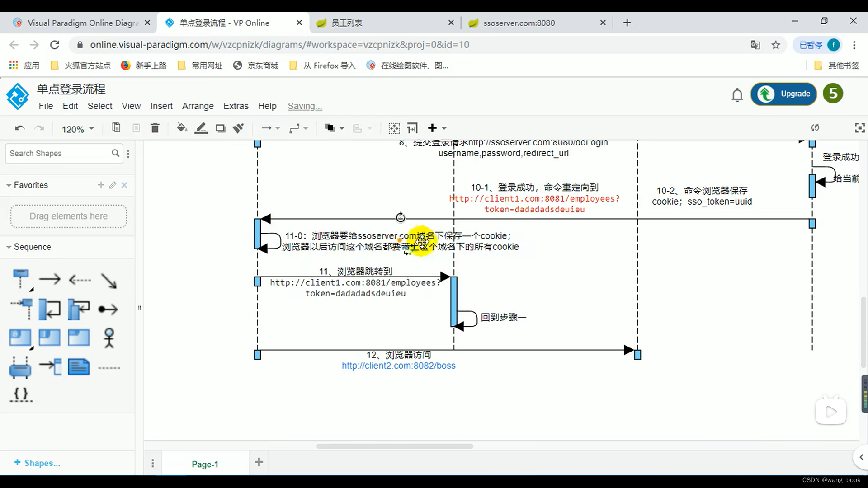Add a new page with plus
Screen dimensions: 868x488
(259, 462)
